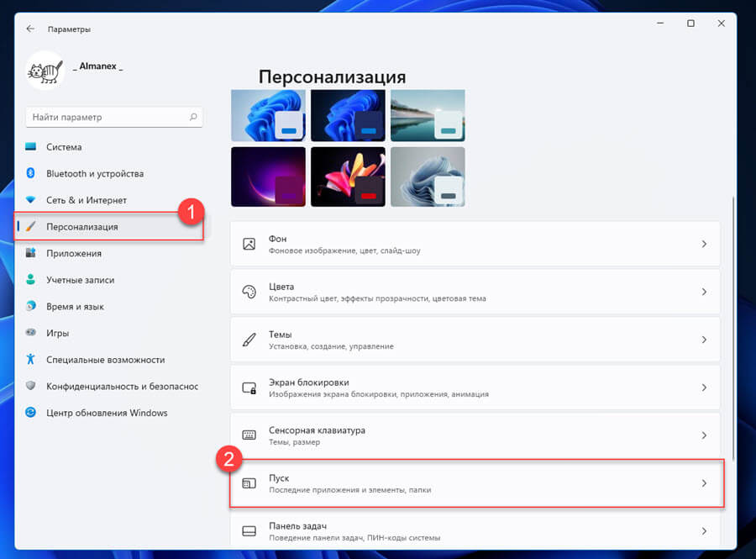Click the vertical scrollbar on the right
This screenshot has width=756, height=559.
point(733,328)
